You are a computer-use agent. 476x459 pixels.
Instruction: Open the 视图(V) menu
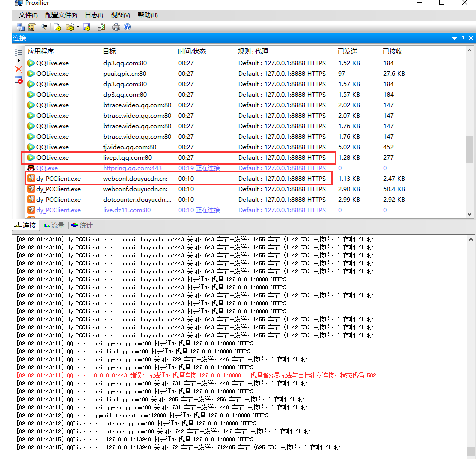(120, 15)
